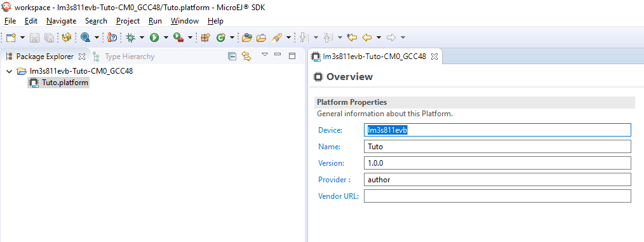Image resolution: width=644 pixels, height=242 pixels.
Task: Open the Edit menu
Action: pos(31,21)
